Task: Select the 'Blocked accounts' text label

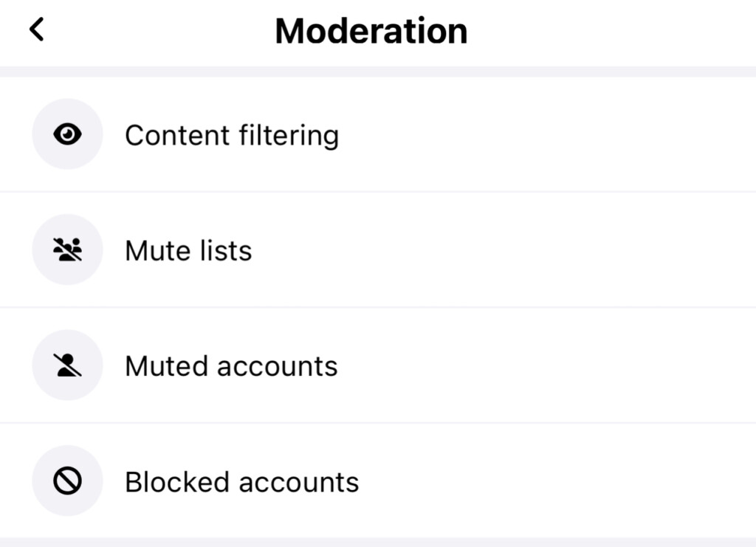Action: [x=241, y=482]
